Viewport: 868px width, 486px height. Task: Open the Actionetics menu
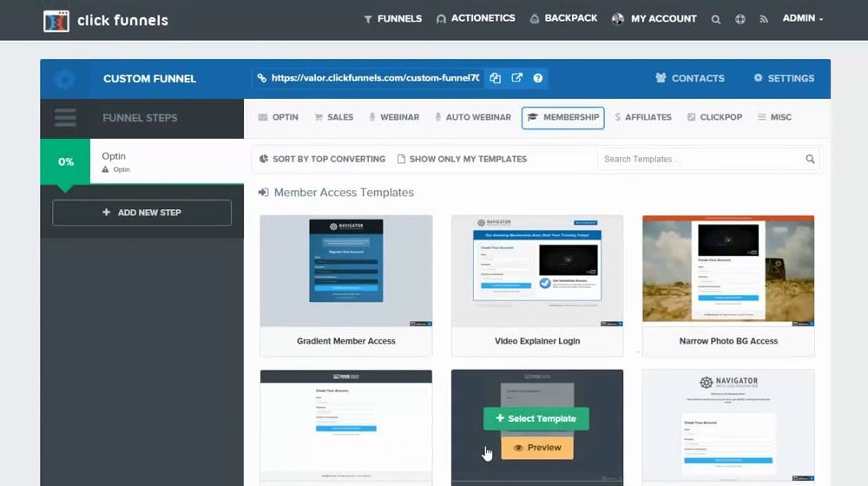(x=476, y=18)
